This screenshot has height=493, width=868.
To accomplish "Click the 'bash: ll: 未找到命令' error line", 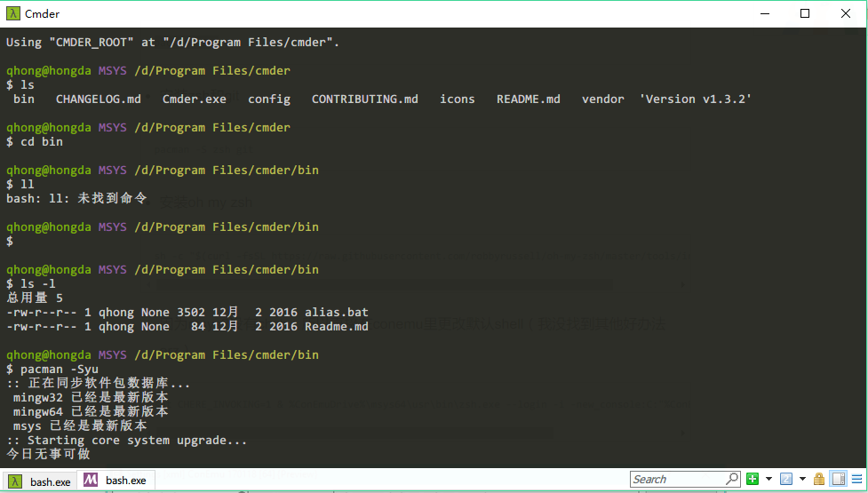I will pyautogui.click(x=76, y=198).
